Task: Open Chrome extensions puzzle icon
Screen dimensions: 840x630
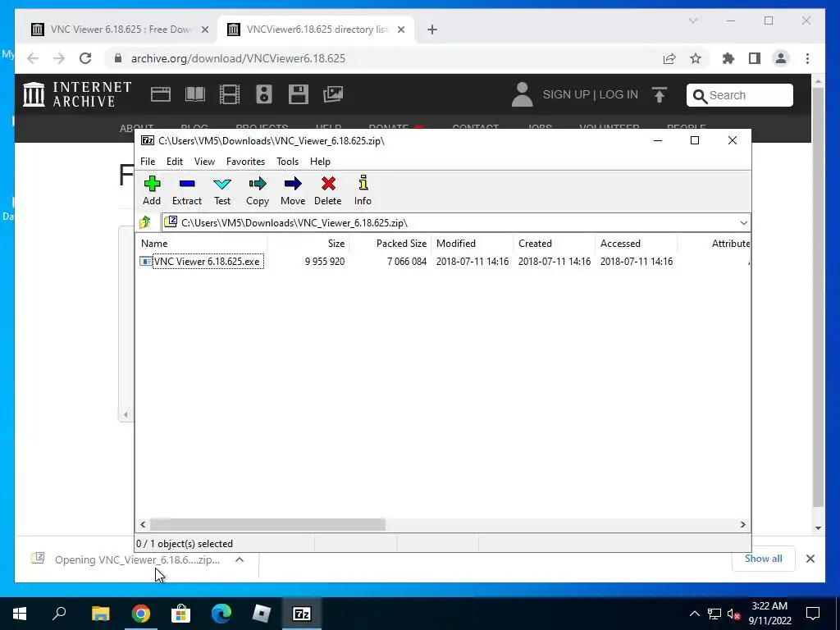Action: tap(728, 58)
